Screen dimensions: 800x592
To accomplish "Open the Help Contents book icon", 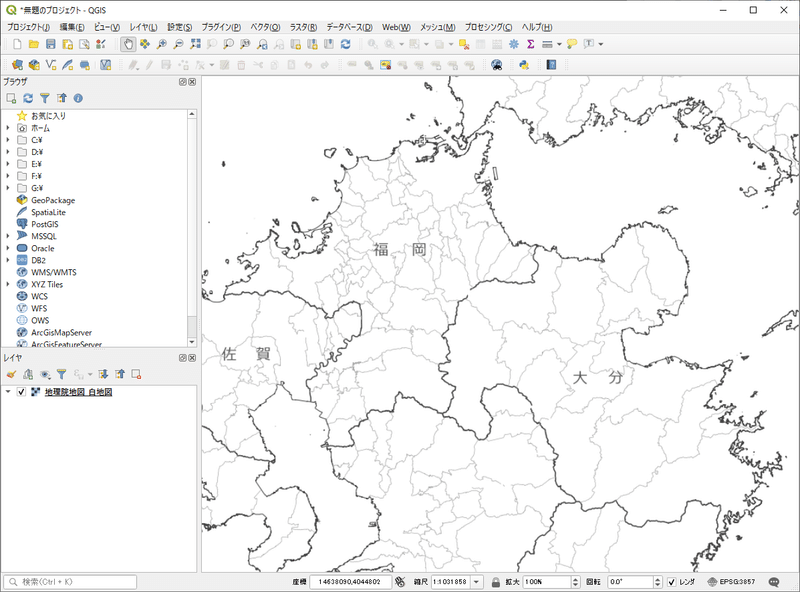I will 551,65.
